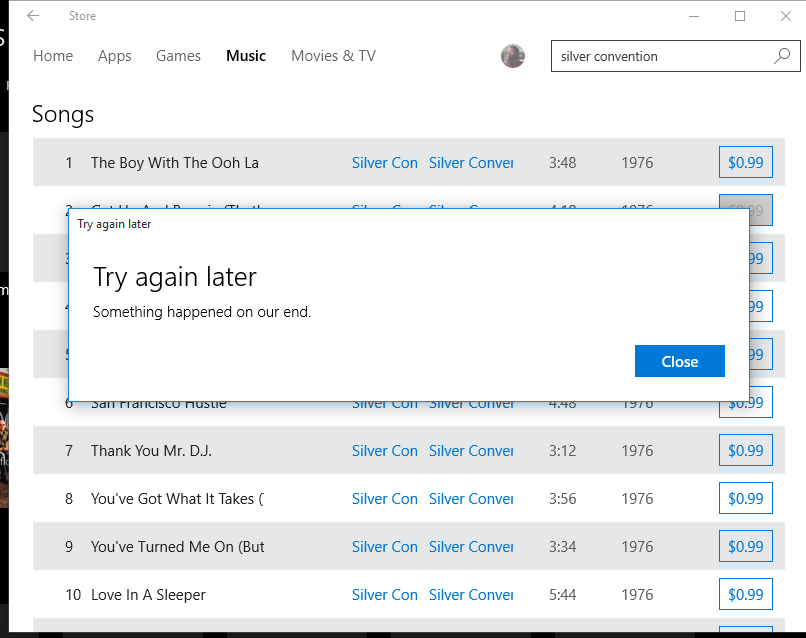Select song title 'The Boy With The Ooh La'
This screenshot has height=638, width=806.
point(175,162)
